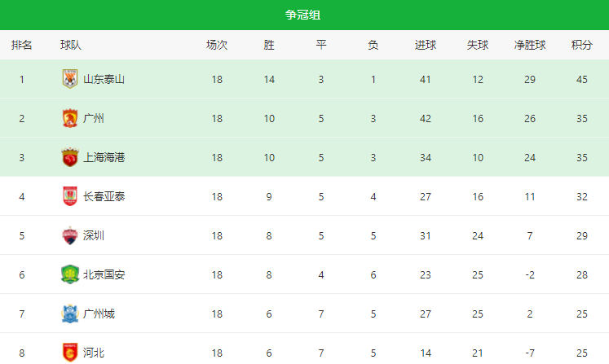This screenshot has height=364, width=609.
Task: Click the Guangzhou City team logo
Action: pyautogui.click(x=70, y=314)
